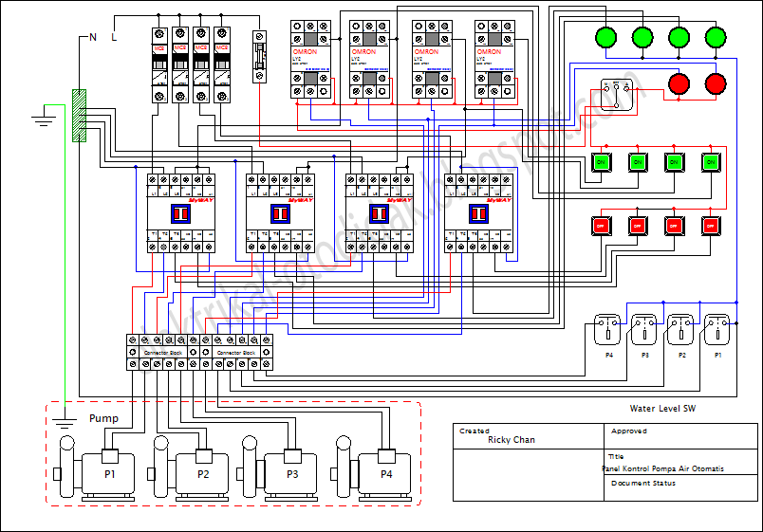Select the second OMRON relay from left
The width and height of the screenshot is (763, 532).
(x=369, y=59)
